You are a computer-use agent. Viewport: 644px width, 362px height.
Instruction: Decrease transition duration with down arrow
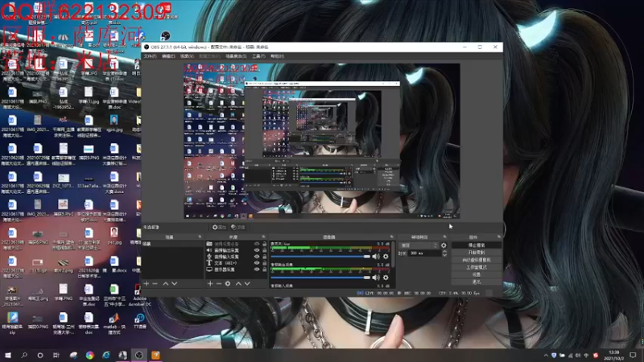coord(444,255)
